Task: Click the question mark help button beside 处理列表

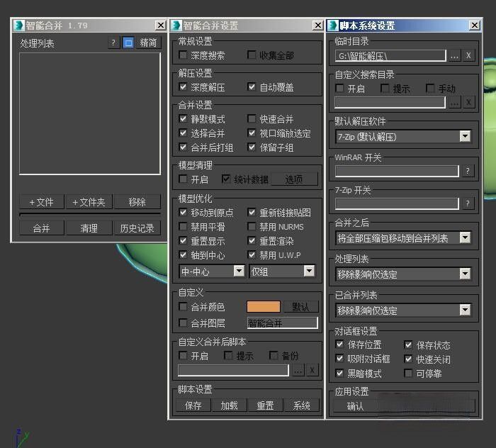Action: pos(113,43)
